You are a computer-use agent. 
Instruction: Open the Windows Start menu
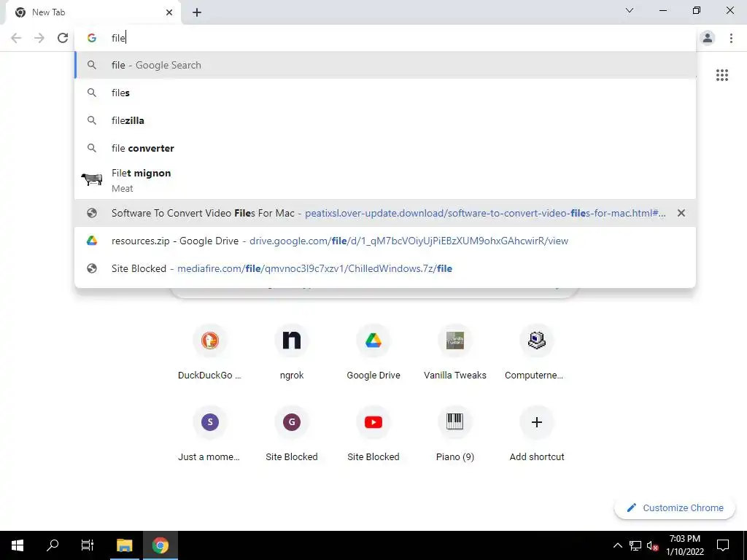tap(18, 545)
